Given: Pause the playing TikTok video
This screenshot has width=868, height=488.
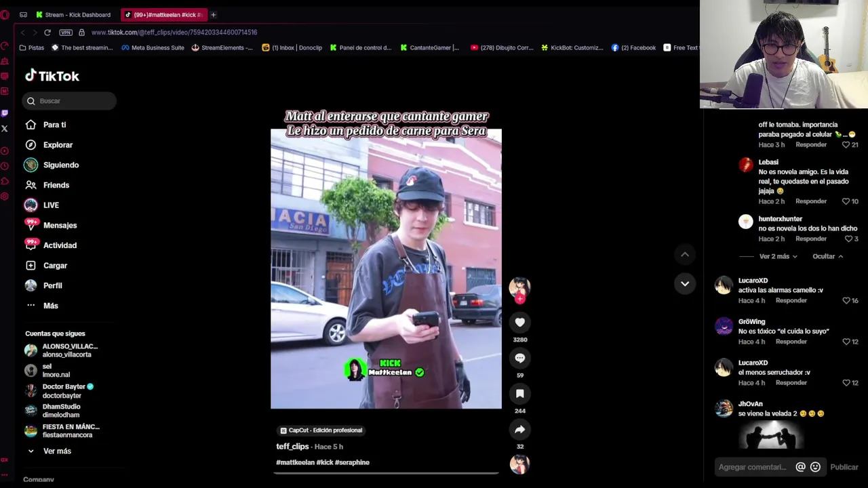Looking at the screenshot, I should [x=386, y=268].
